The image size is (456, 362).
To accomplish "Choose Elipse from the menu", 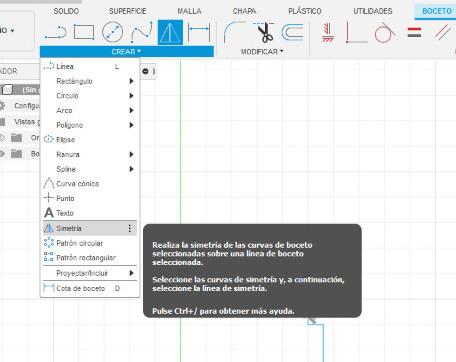I will point(90,140).
